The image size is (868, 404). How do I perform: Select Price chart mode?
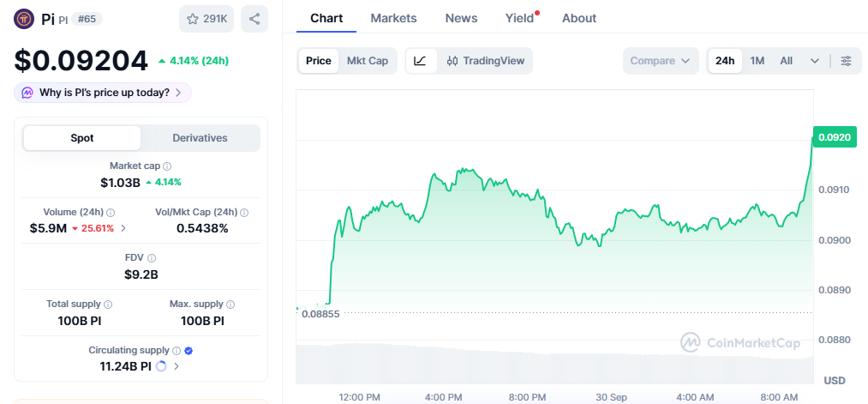[x=318, y=61]
